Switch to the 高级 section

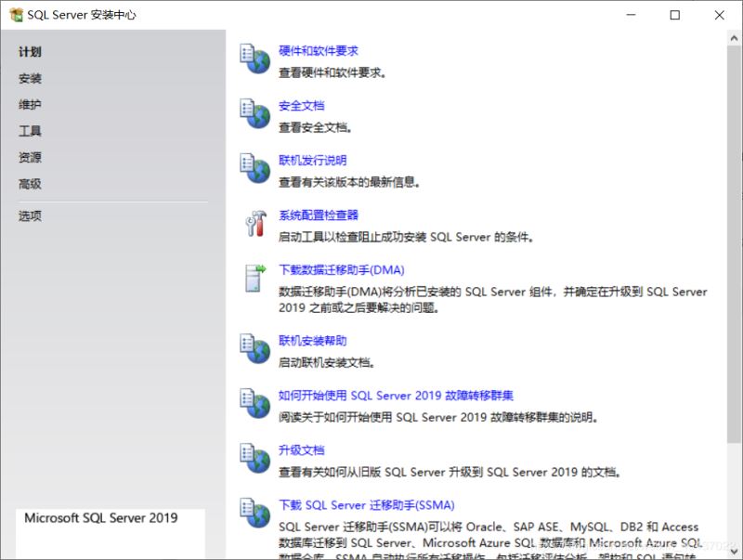(31, 182)
